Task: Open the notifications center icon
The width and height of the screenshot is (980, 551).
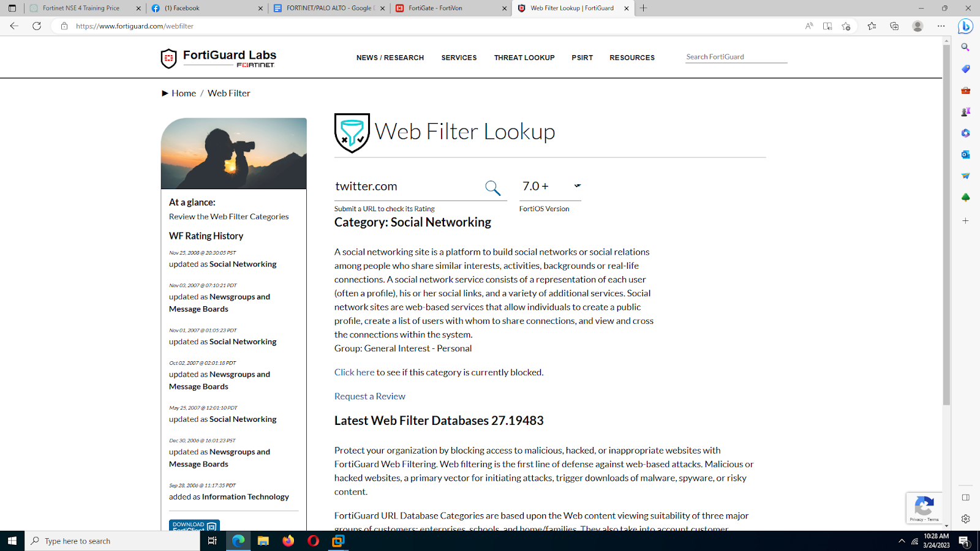Action: click(963, 541)
